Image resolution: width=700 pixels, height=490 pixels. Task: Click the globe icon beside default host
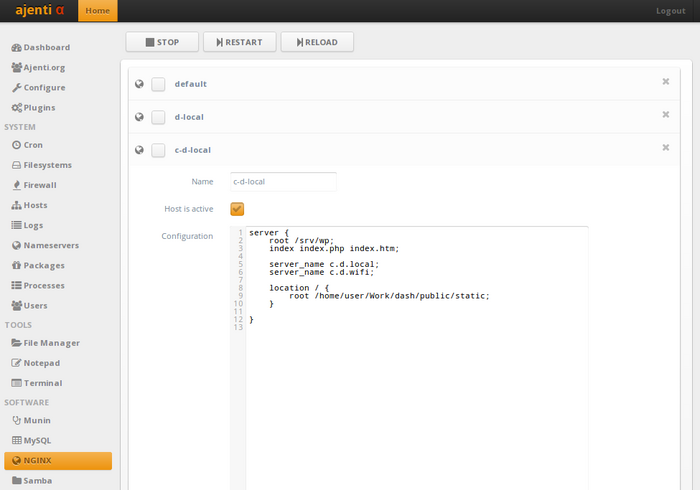click(140, 84)
